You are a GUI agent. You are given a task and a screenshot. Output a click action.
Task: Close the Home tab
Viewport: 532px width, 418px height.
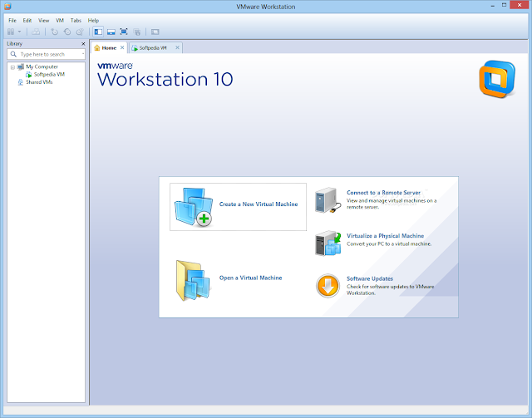(x=122, y=48)
